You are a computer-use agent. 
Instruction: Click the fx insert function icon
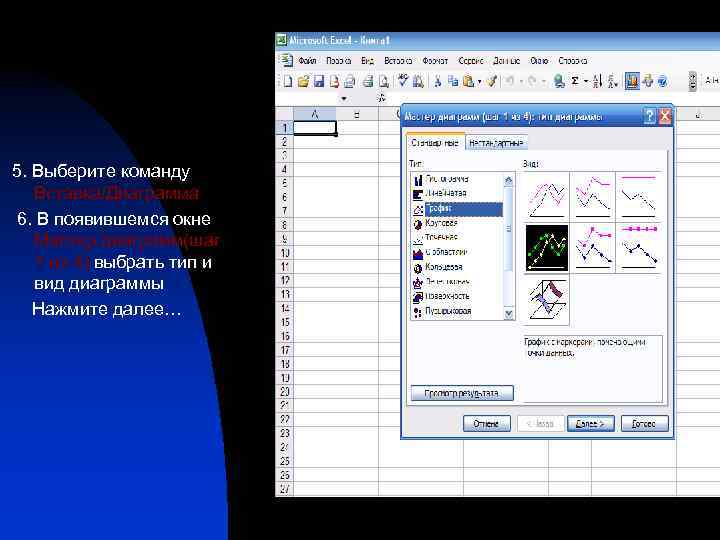[x=381, y=98]
